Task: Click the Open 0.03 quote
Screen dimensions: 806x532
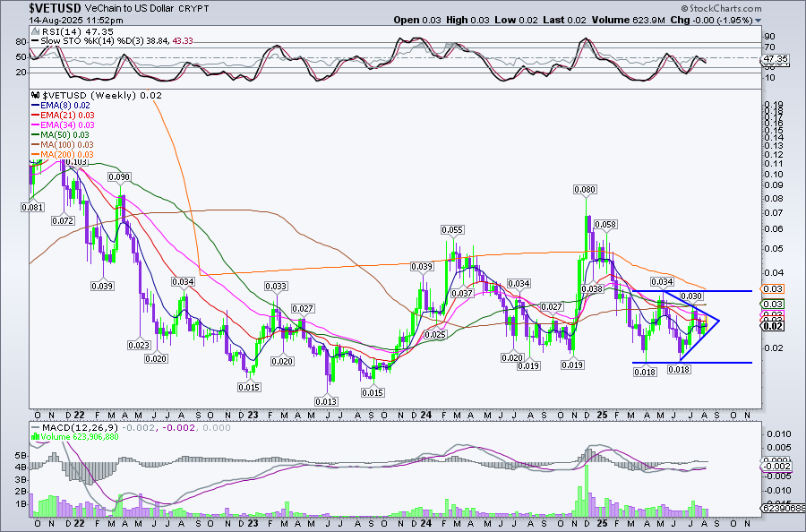Action: point(417,20)
